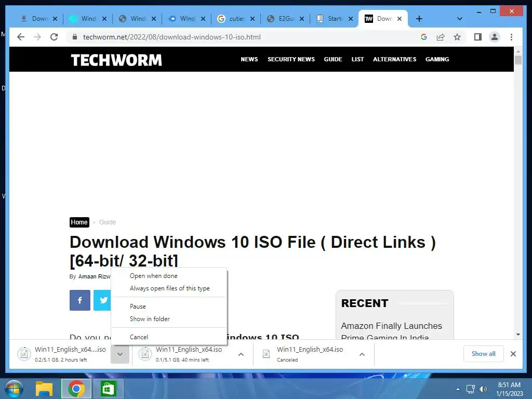Collapse first download's options arrow
The width and height of the screenshot is (532, 399).
120,354
